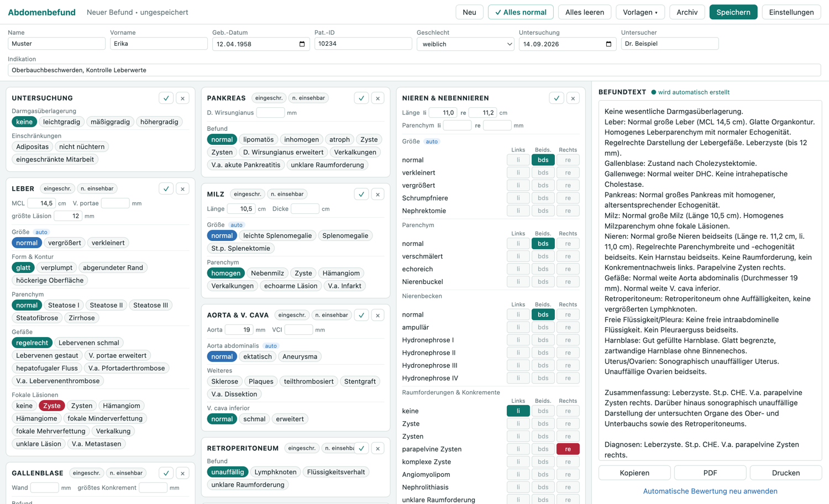This screenshot has height=504, width=829.
Task: Click checkmark icon in Nieren & Nebennieren
Action: tap(557, 98)
